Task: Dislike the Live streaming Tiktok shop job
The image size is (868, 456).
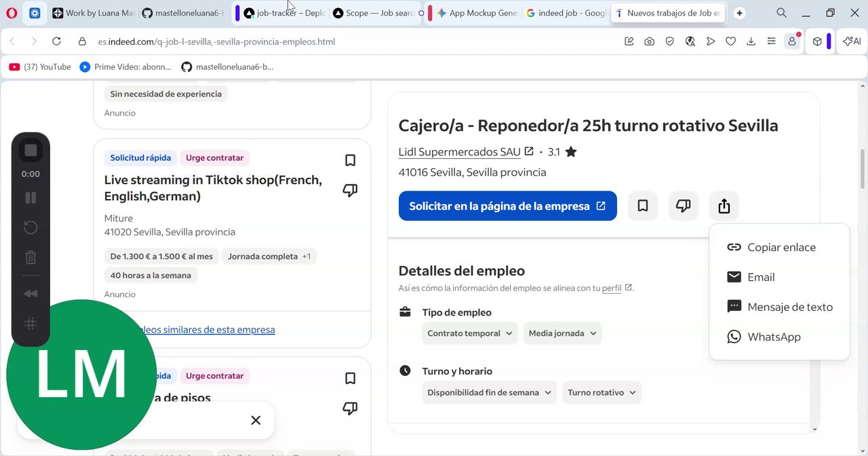Action: pos(350,191)
